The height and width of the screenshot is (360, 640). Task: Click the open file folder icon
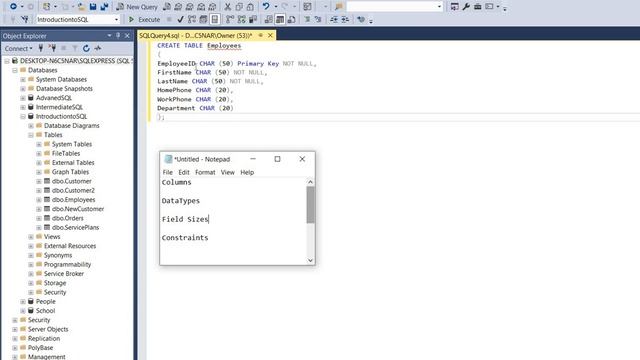pyautogui.click(x=82, y=7)
